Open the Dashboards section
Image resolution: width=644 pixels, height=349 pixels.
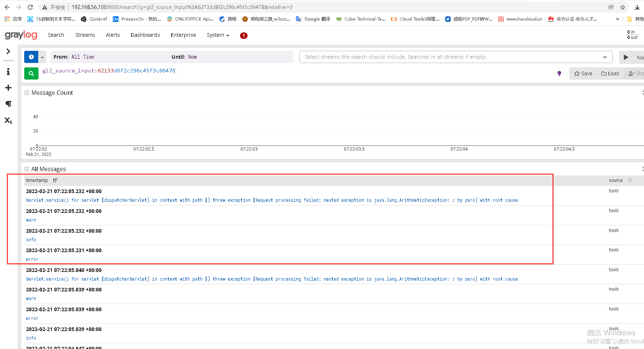tap(145, 35)
